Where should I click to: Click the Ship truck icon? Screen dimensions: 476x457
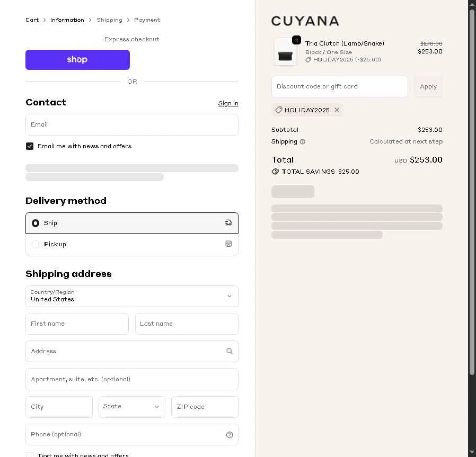click(x=228, y=223)
